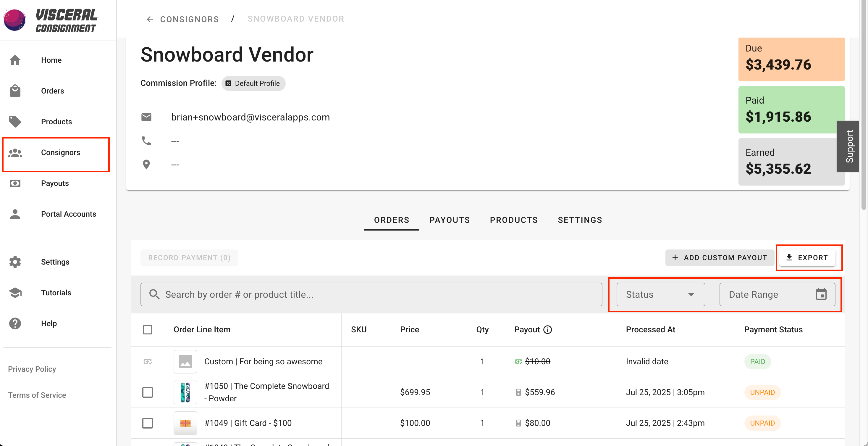
Task: Check the box for order #1050
Action: click(148, 392)
